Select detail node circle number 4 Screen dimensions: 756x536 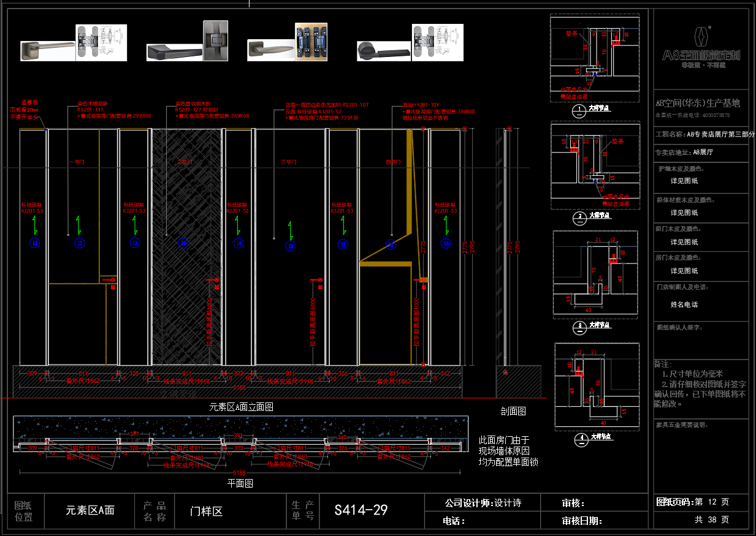tap(579, 438)
